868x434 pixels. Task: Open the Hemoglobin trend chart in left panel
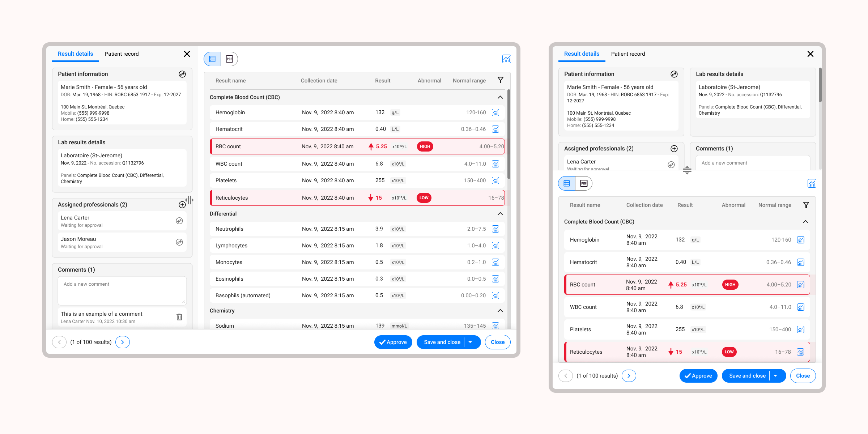(x=495, y=112)
